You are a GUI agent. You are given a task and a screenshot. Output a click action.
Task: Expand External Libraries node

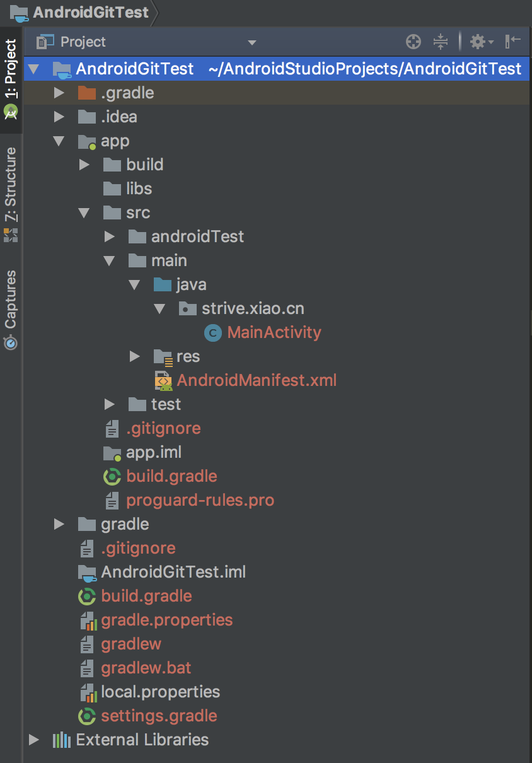(x=33, y=740)
